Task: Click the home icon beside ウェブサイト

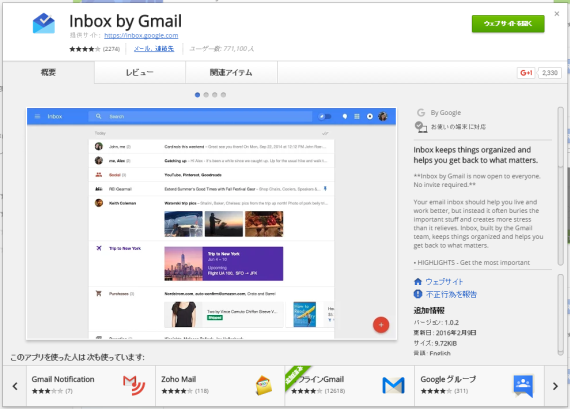Action: (x=418, y=281)
